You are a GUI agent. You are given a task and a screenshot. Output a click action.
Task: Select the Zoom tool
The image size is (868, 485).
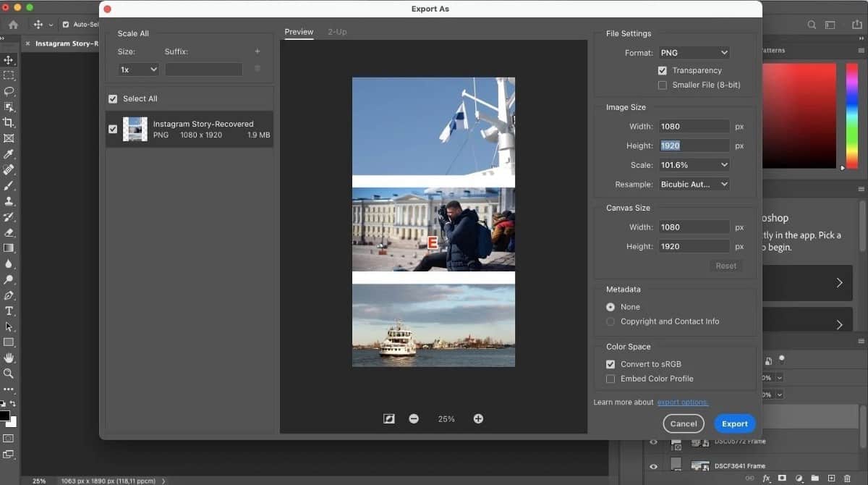pyautogui.click(x=9, y=374)
